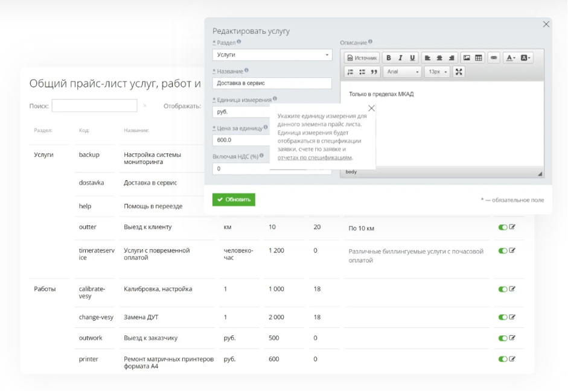This screenshot has height=392, width=568.
Task: Switch off the timerateservice toggle
Action: tap(502, 250)
